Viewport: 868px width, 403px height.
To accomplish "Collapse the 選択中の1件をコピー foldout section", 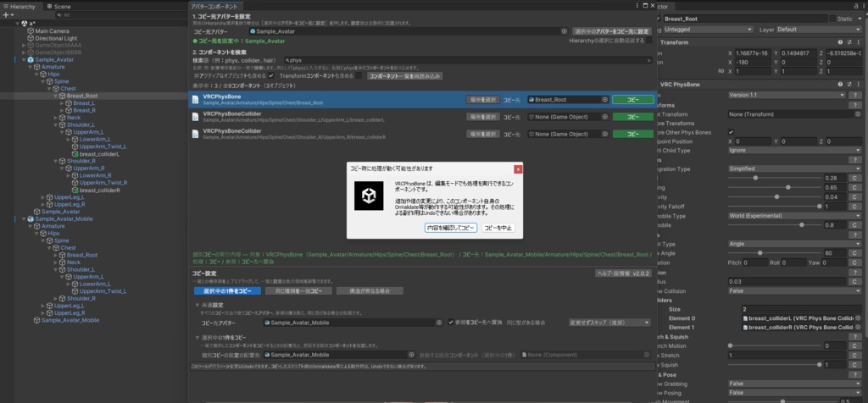I will 197,337.
